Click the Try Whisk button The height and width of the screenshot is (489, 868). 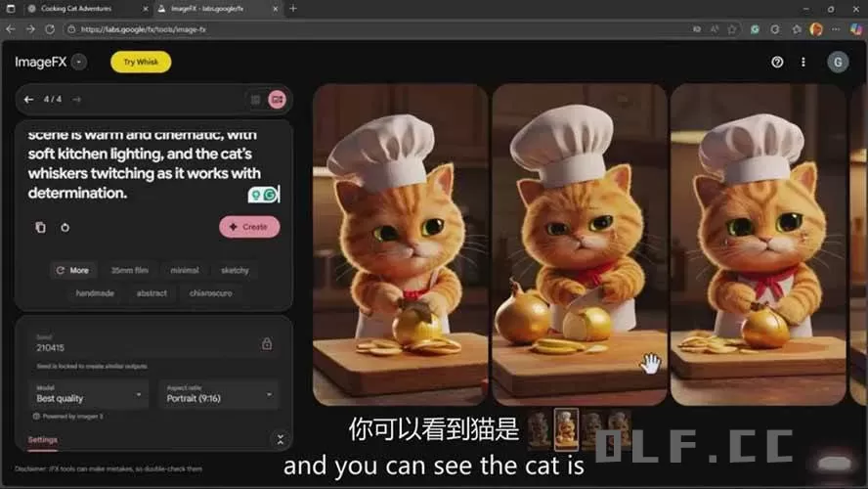[x=141, y=63]
